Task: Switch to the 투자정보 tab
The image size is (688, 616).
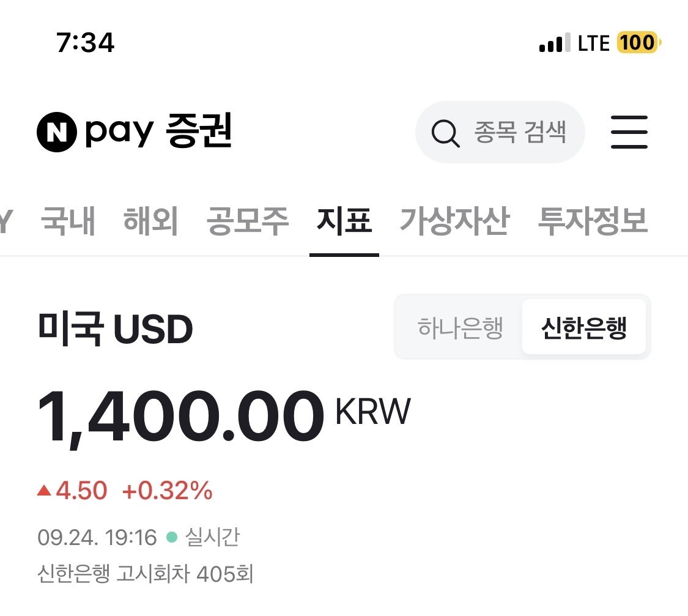Action: (592, 221)
